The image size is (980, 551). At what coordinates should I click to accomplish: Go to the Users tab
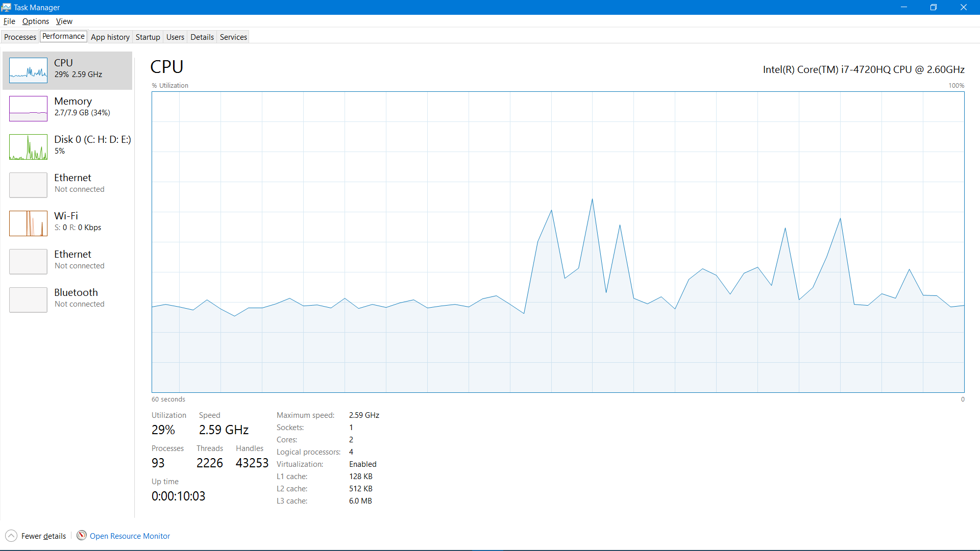point(175,37)
